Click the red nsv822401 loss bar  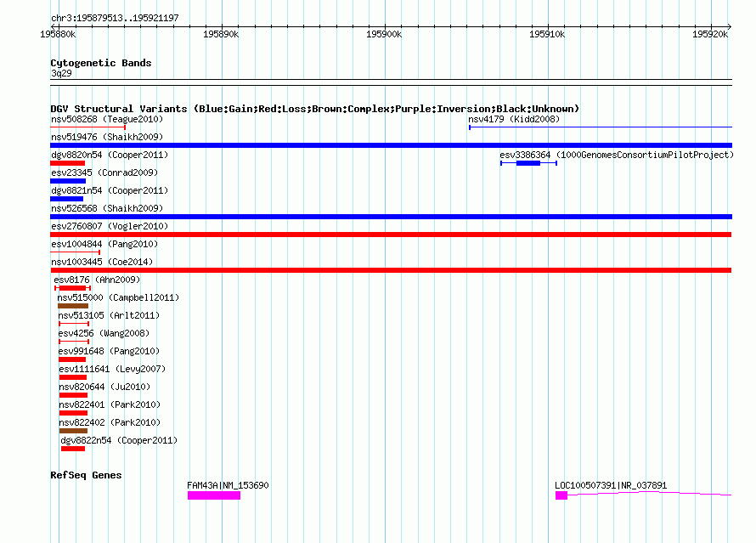73,413
